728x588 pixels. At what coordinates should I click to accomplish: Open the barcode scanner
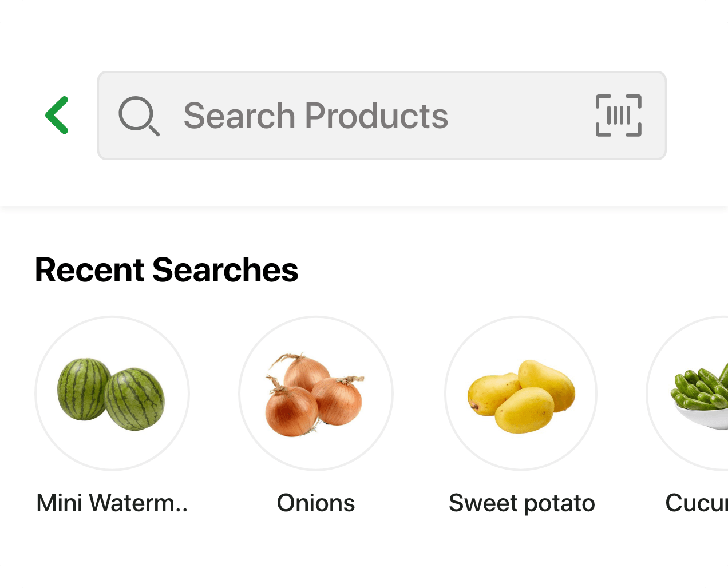tap(618, 116)
